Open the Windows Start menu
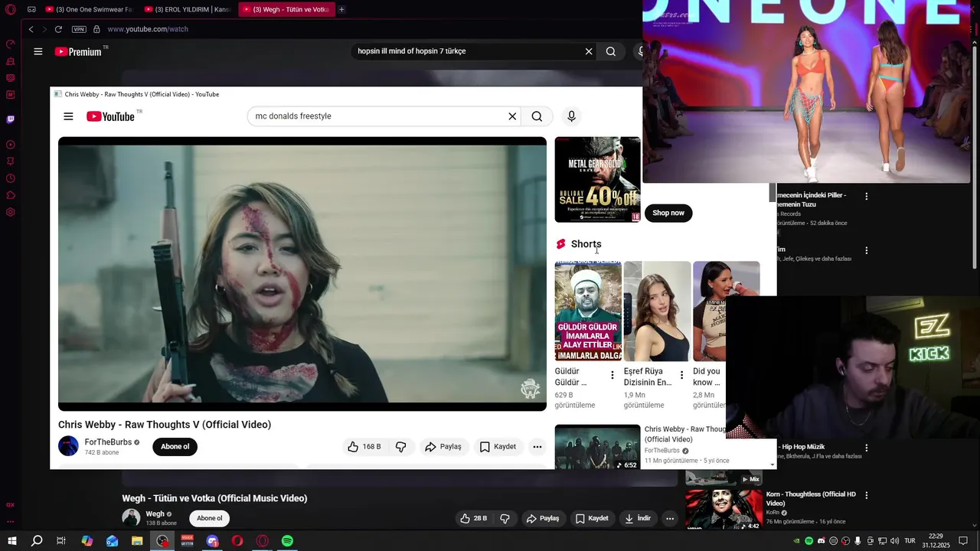980x551 pixels. click(x=12, y=541)
